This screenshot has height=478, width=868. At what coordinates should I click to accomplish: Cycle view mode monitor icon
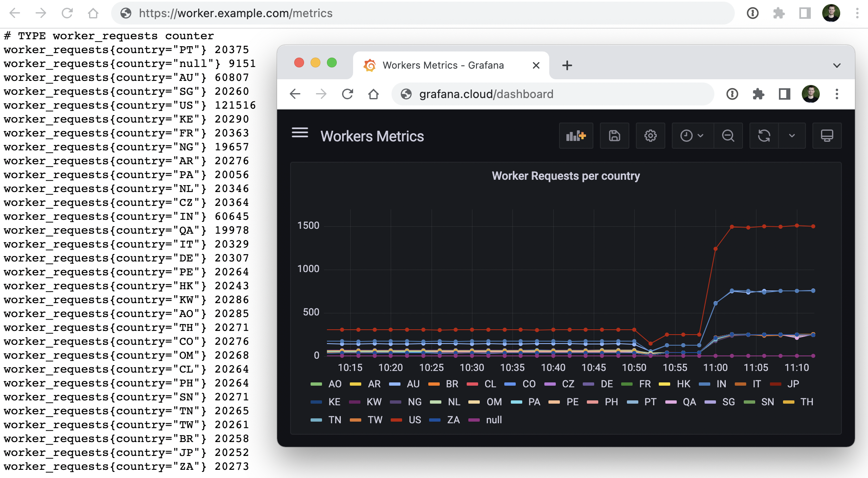click(x=827, y=136)
